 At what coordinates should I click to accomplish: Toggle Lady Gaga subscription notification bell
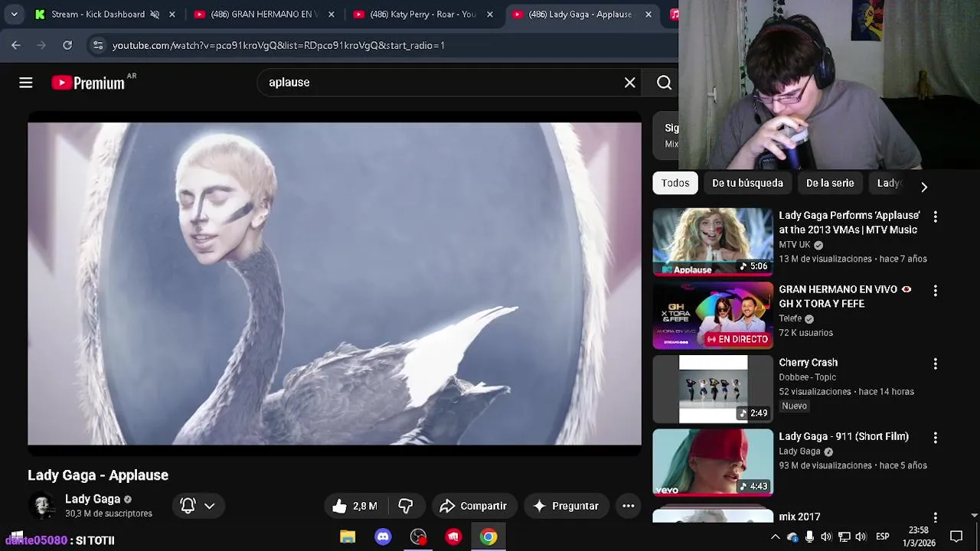188,506
